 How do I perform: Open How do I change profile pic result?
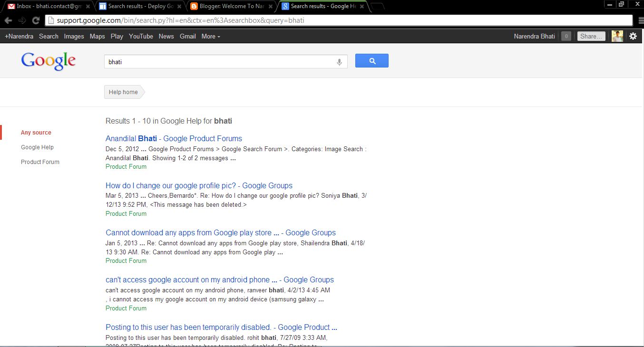[x=199, y=185]
